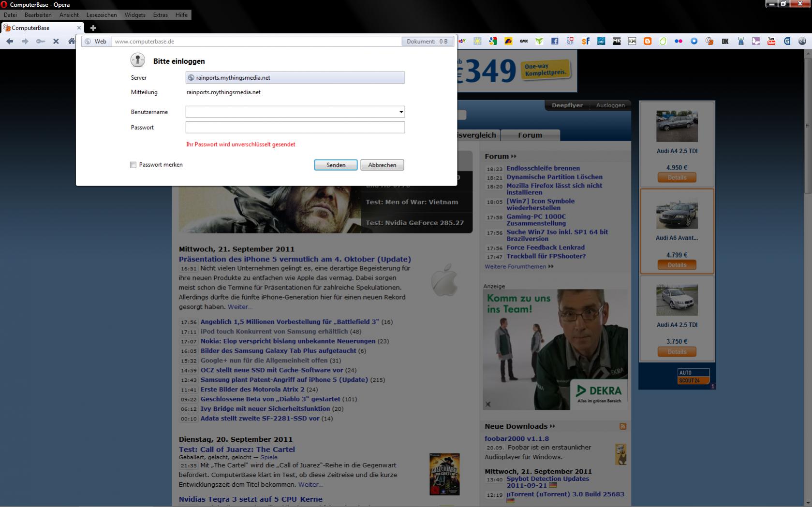Image resolution: width=812 pixels, height=507 pixels.
Task: Click Details under the 3.750 € Audi
Action: [x=677, y=352]
